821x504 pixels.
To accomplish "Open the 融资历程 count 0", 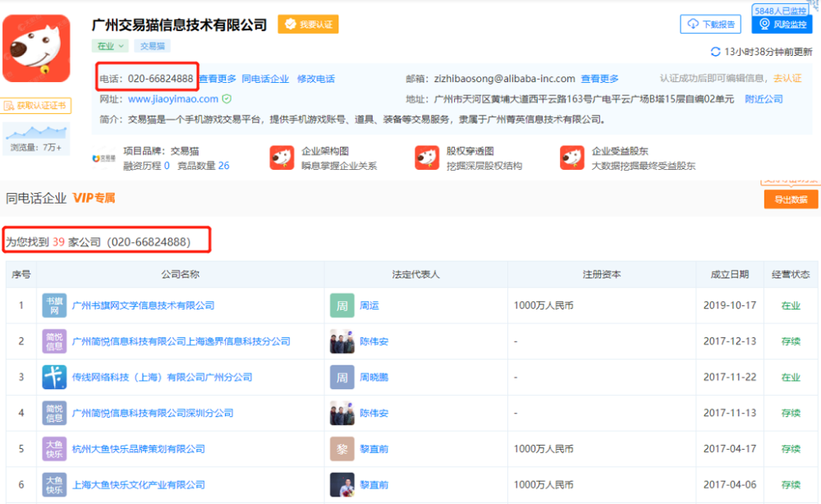I will (167, 166).
